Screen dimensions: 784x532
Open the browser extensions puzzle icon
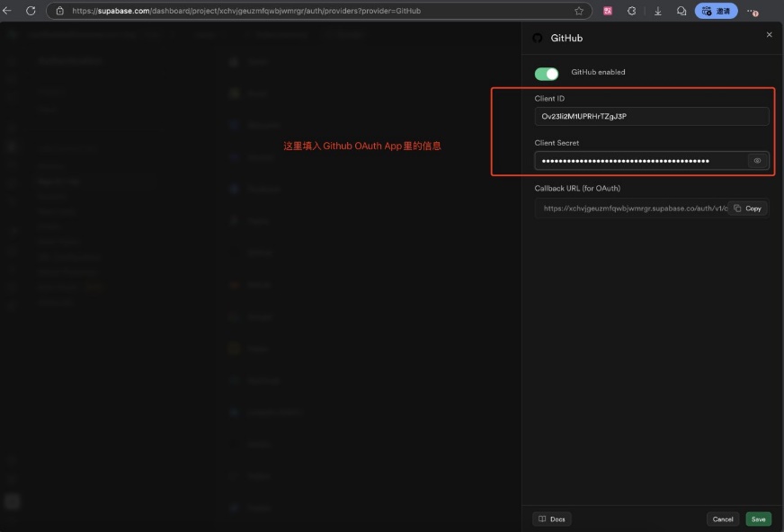point(632,11)
